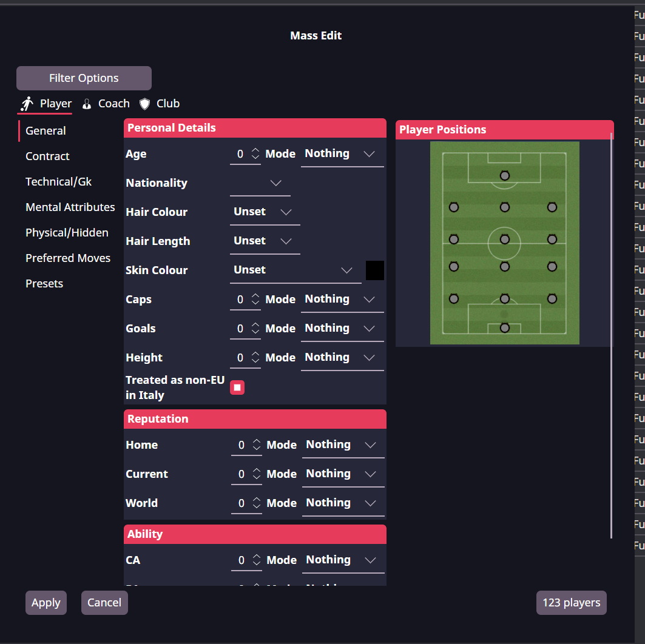Click the Goals number input field

coord(240,329)
